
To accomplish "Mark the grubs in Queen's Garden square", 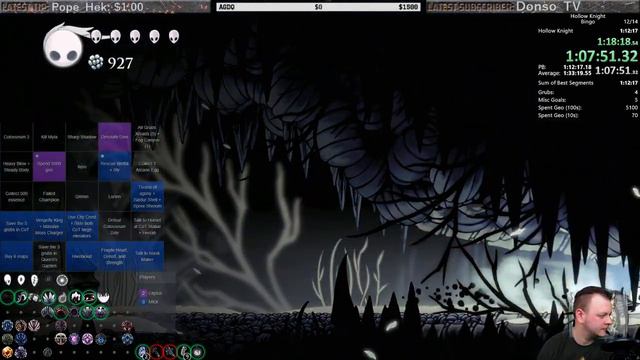I will pyautogui.click(x=49, y=256).
